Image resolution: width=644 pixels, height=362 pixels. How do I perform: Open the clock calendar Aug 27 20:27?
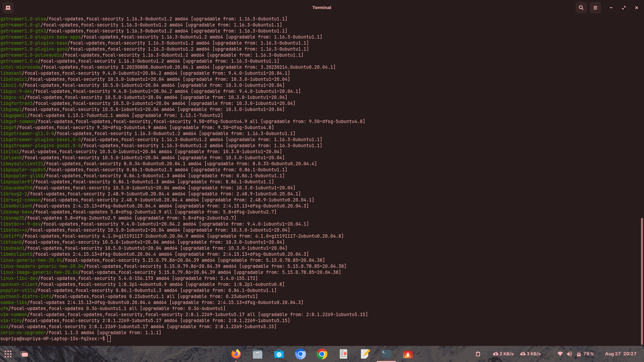pos(621,354)
